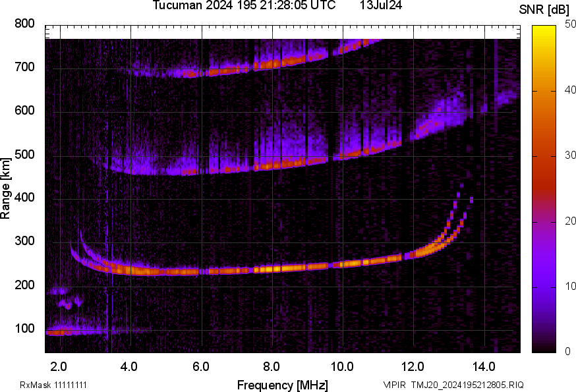The width and height of the screenshot is (576, 392).
Task: Click the range tick label '400'
Action: (x=24, y=197)
